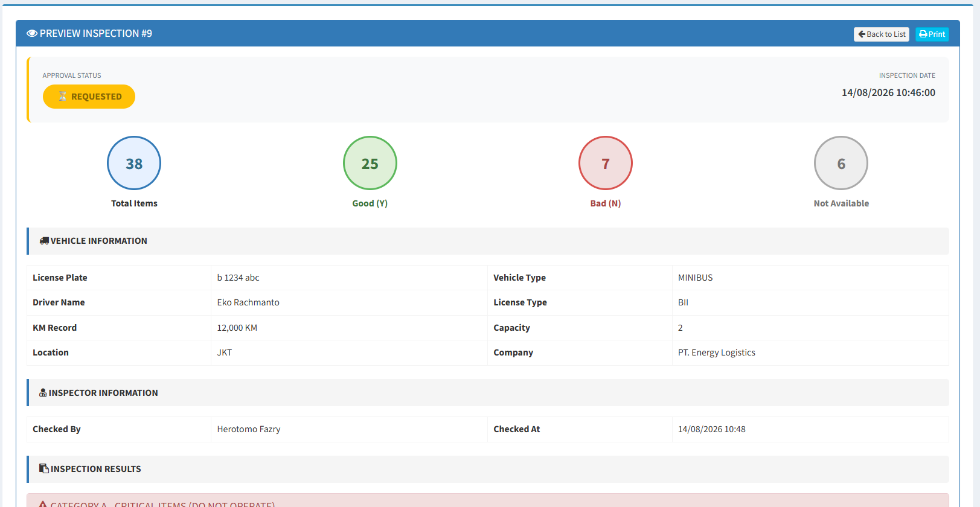
Task: Click the license type value BII
Action: [683, 302]
